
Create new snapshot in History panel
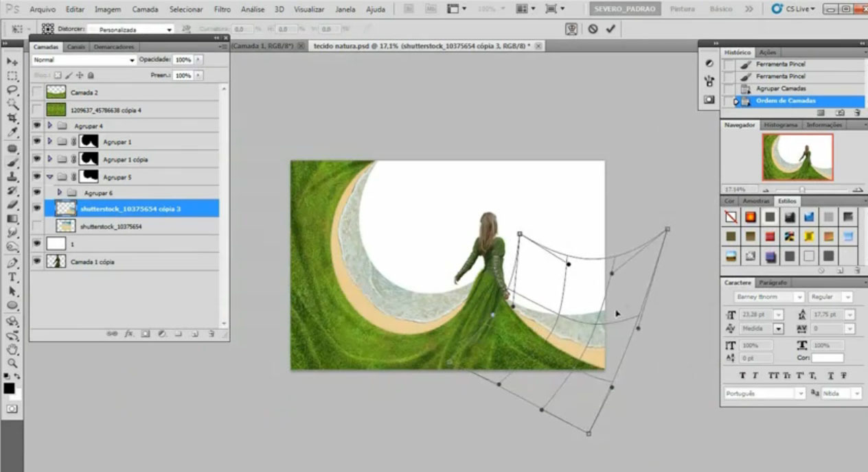point(840,113)
